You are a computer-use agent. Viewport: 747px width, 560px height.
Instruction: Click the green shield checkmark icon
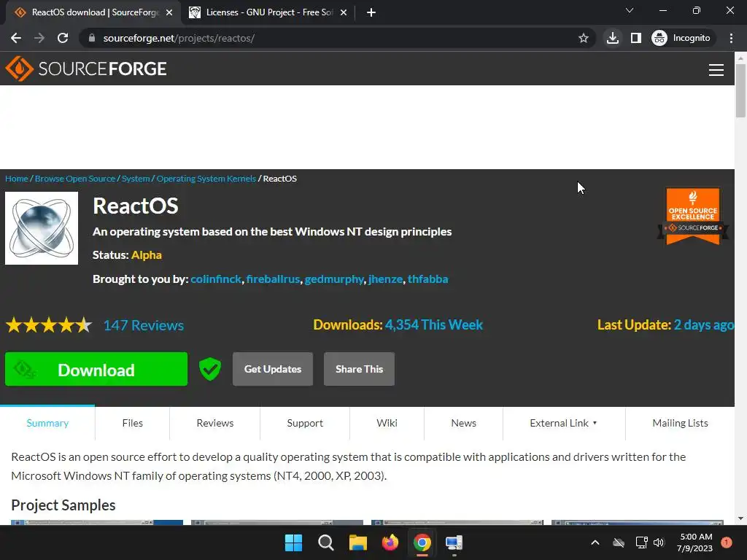point(209,369)
